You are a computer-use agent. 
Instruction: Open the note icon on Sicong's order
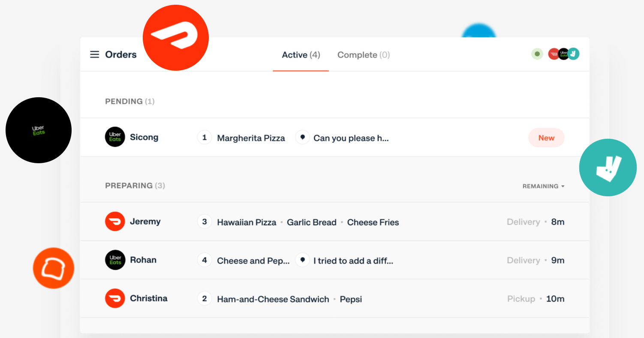point(303,138)
